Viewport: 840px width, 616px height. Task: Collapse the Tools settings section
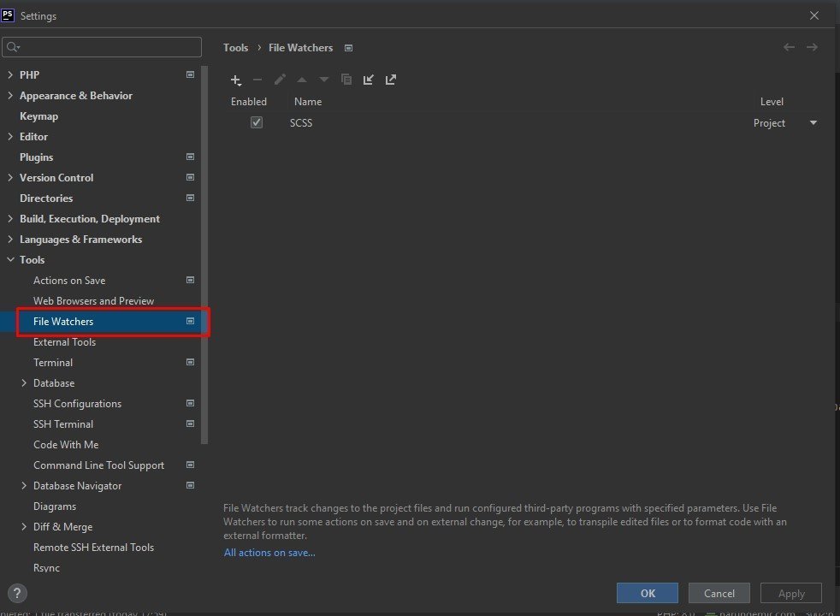coord(10,260)
